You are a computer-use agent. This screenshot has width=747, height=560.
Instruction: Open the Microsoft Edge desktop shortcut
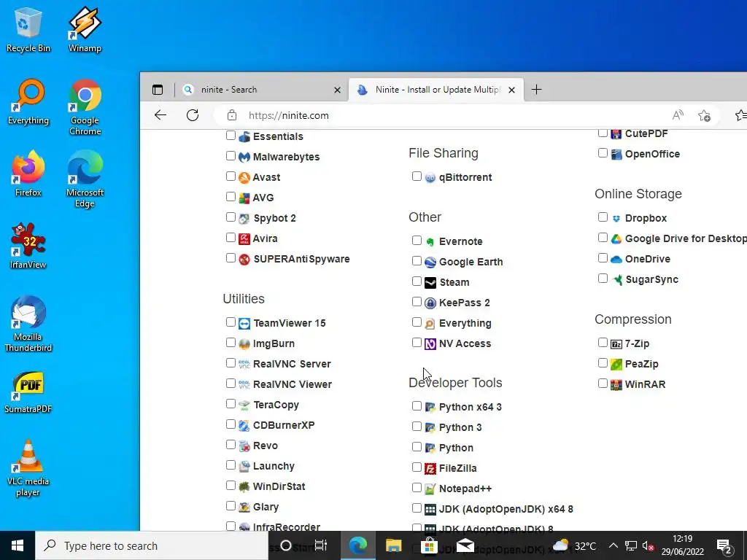(85, 179)
